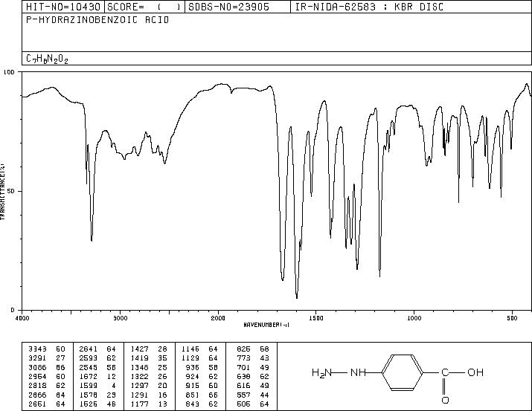Click the carbonyl O atom in the structure
Screen dimensions: 532x411
(x=445, y=400)
